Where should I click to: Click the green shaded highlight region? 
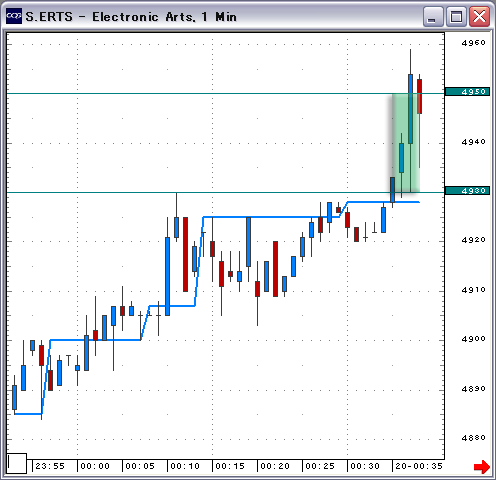coord(405,143)
